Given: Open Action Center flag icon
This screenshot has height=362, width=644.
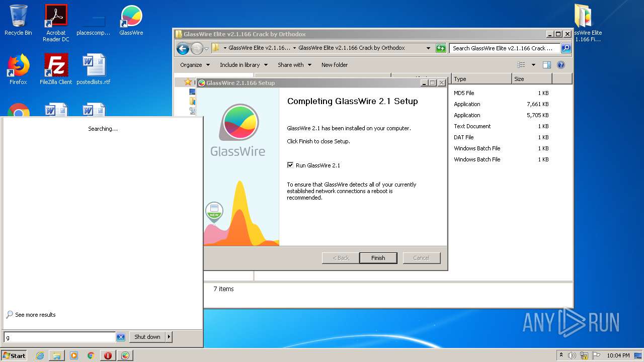Looking at the screenshot, I should coord(596,355).
